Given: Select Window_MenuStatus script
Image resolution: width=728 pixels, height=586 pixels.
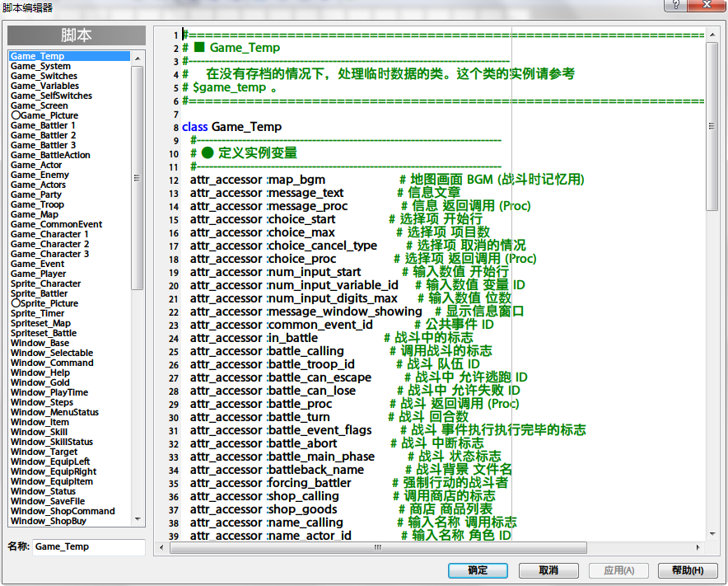Looking at the screenshot, I should 55,412.
